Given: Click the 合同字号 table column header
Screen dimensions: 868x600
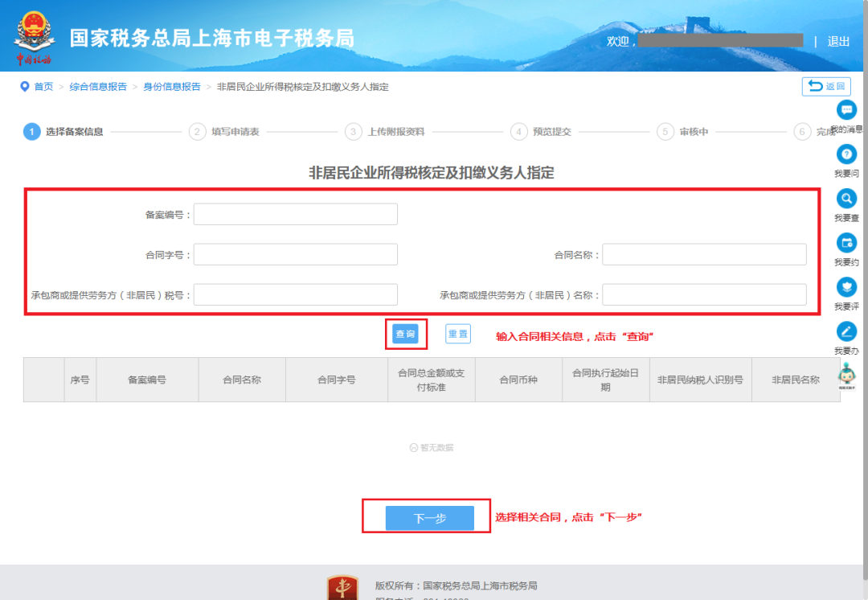Looking at the screenshot, I should [x=337, y=380].
